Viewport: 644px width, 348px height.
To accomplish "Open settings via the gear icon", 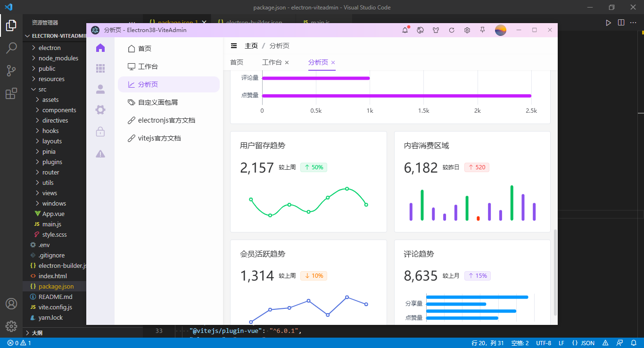I will 467,30.
